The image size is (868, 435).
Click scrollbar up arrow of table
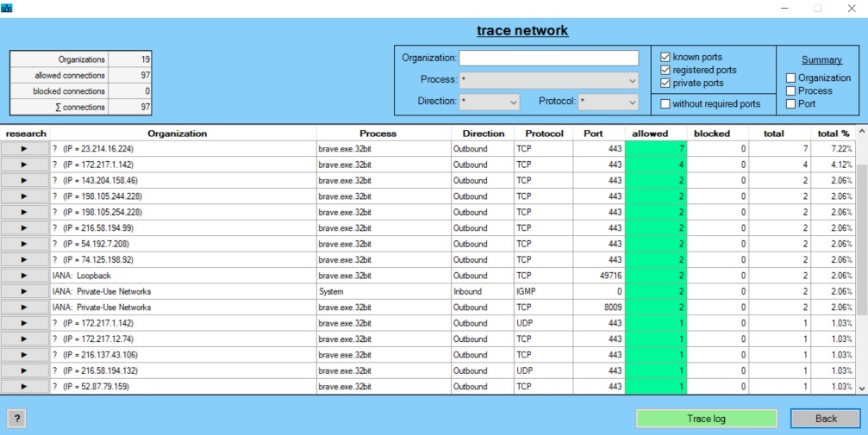862,133
